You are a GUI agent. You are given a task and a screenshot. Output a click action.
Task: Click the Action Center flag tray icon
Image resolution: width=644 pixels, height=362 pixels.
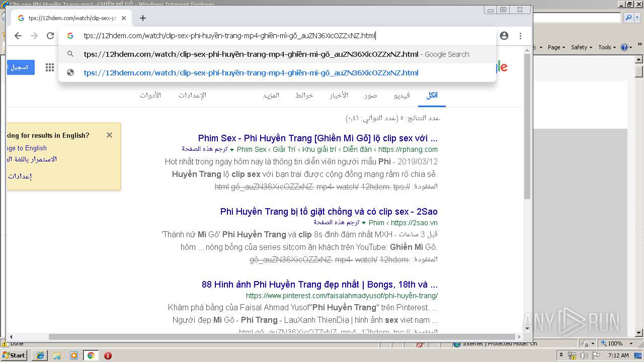point(596,355)
